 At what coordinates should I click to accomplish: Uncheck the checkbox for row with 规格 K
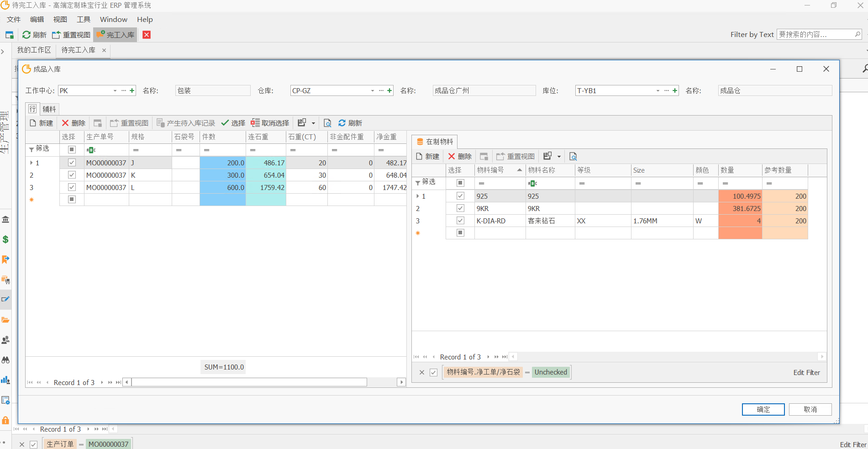pyautogui.click(x=72, y=175)
